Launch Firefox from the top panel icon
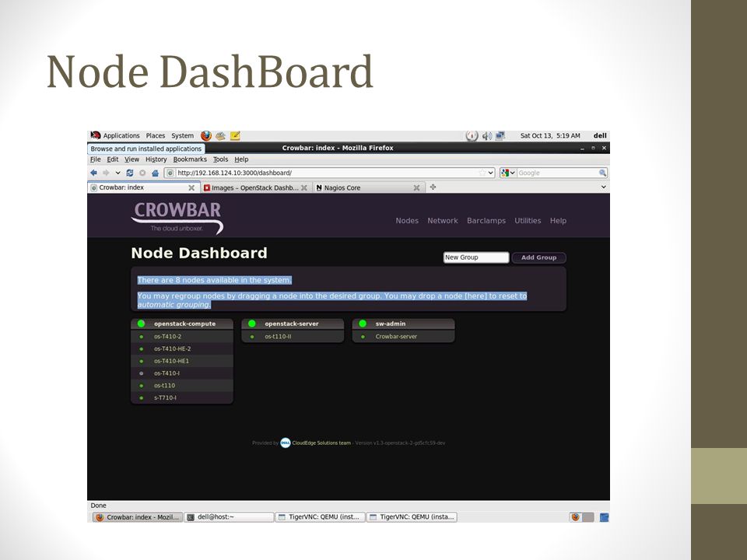 205,135
